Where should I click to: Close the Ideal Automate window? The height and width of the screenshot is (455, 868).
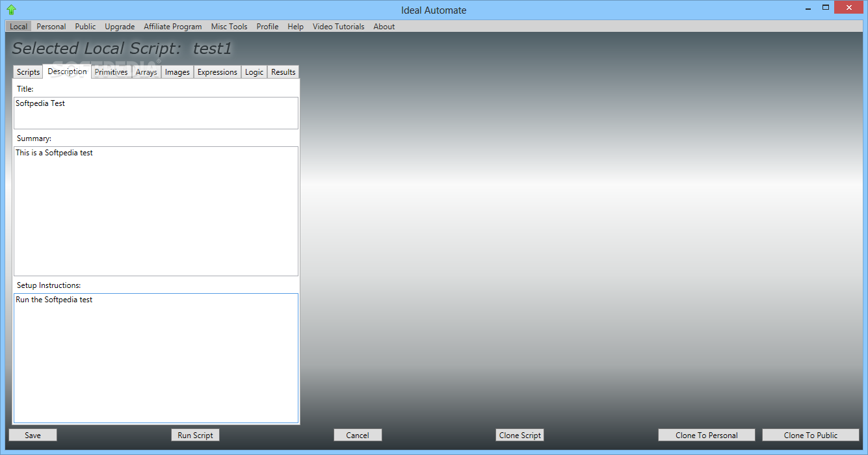point(849,7)
